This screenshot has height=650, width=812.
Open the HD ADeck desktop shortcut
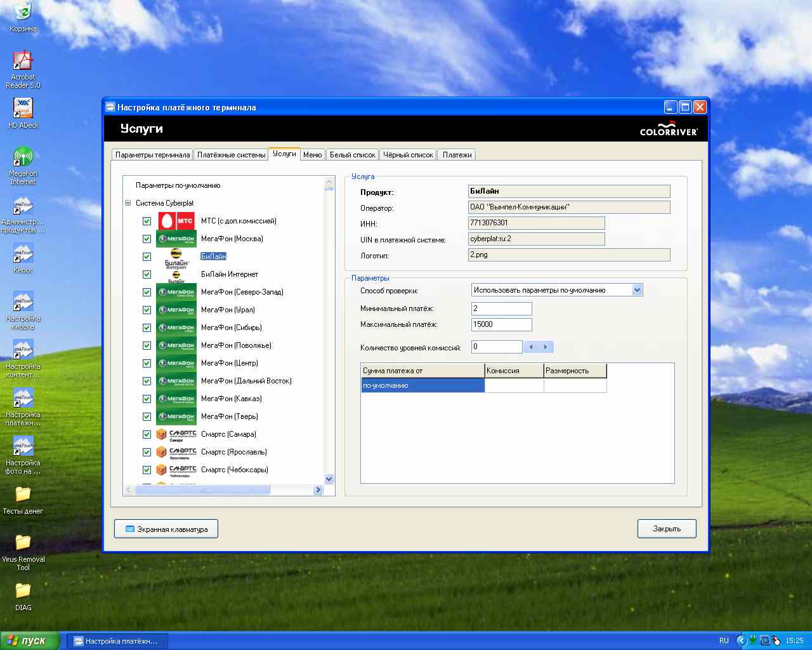(x=23, y=109)
